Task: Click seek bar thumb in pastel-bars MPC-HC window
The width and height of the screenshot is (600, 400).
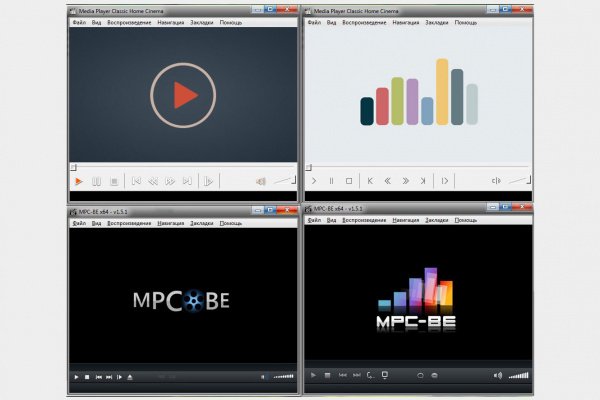Action: pyautogui.click(x=308, y=167)
